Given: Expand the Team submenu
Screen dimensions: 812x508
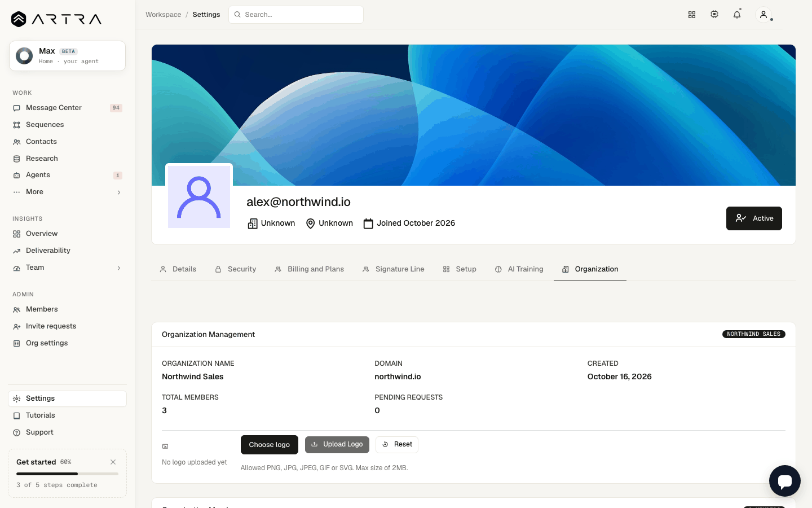Looking at the screenshot, I should (68, 268).
